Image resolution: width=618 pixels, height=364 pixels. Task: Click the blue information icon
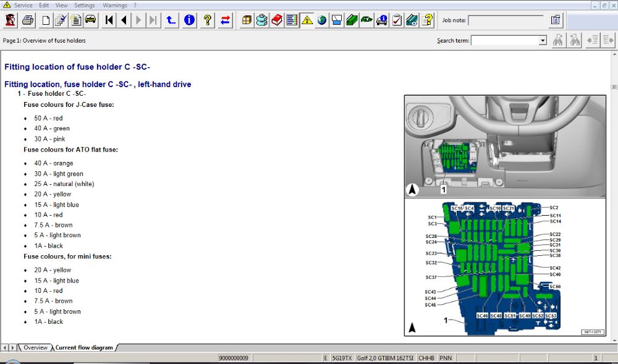point(189,20)
